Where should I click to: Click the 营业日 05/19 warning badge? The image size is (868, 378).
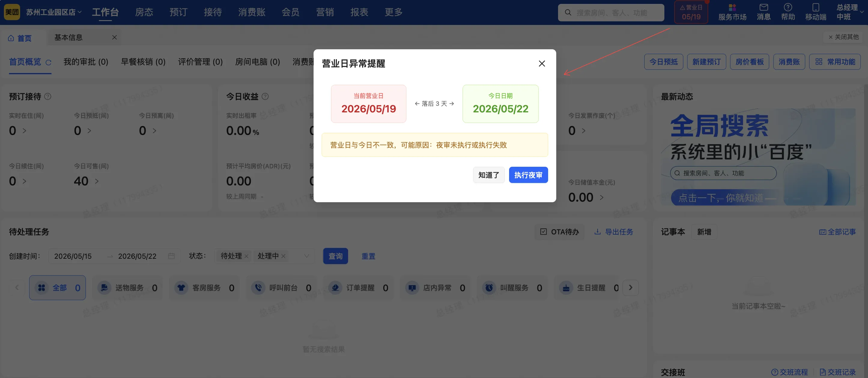pos(691,12)
